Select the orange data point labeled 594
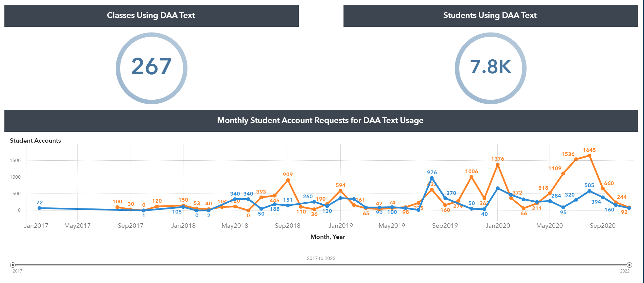The image size is (644, 283). pyautogui.click(x=340, y=191)
